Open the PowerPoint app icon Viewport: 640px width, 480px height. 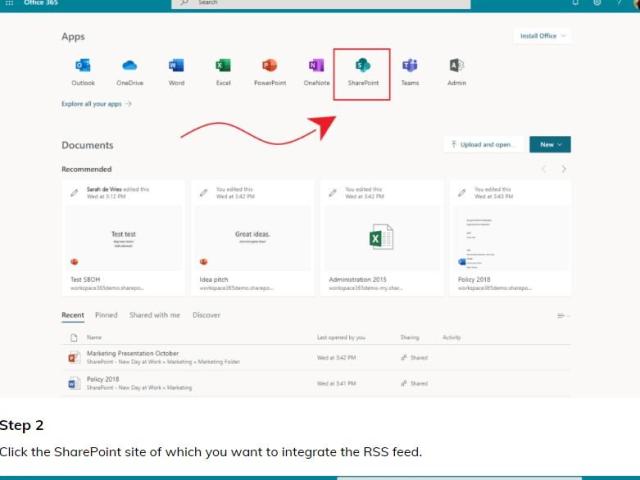(x=269, y=65)
